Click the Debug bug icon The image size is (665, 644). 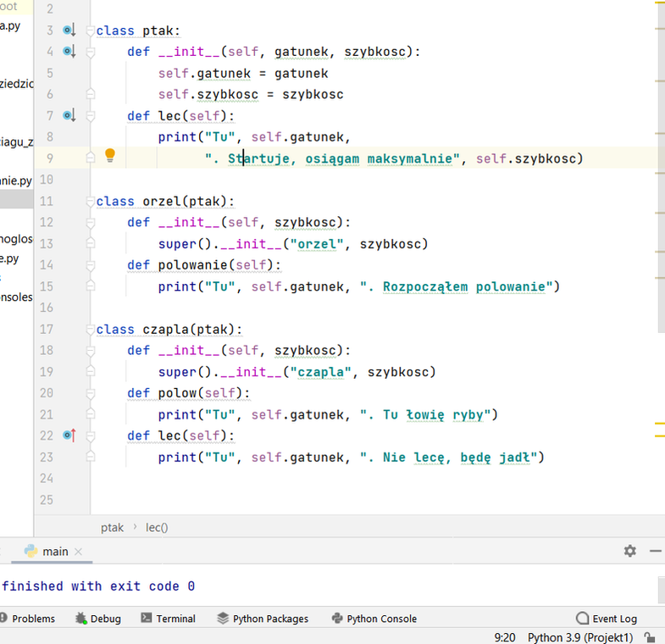80,618
